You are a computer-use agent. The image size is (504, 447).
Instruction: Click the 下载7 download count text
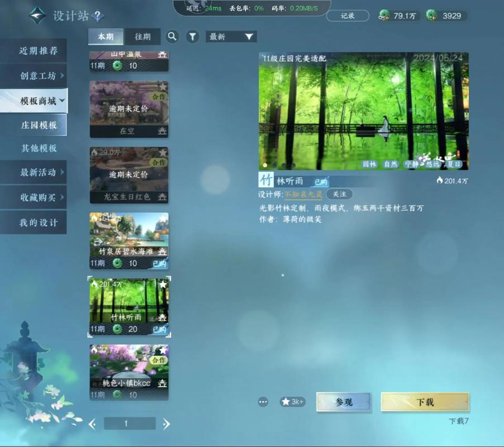[x=459, y=421]
